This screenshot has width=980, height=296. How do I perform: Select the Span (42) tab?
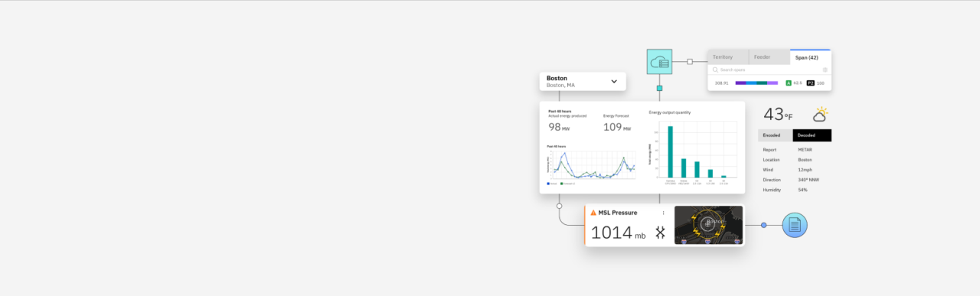(x=810, y=57)
